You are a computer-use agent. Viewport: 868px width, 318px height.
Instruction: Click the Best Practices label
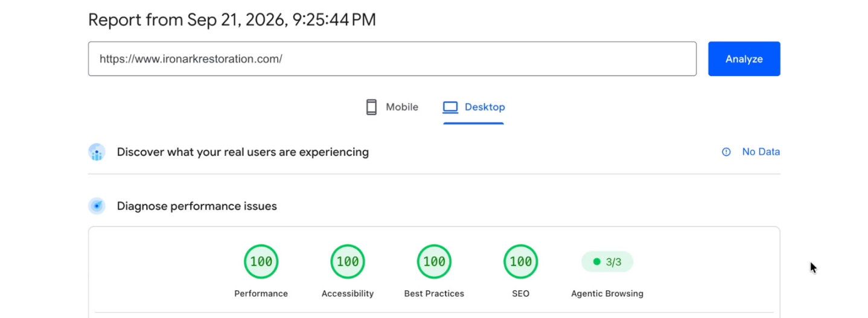point(434,294)
